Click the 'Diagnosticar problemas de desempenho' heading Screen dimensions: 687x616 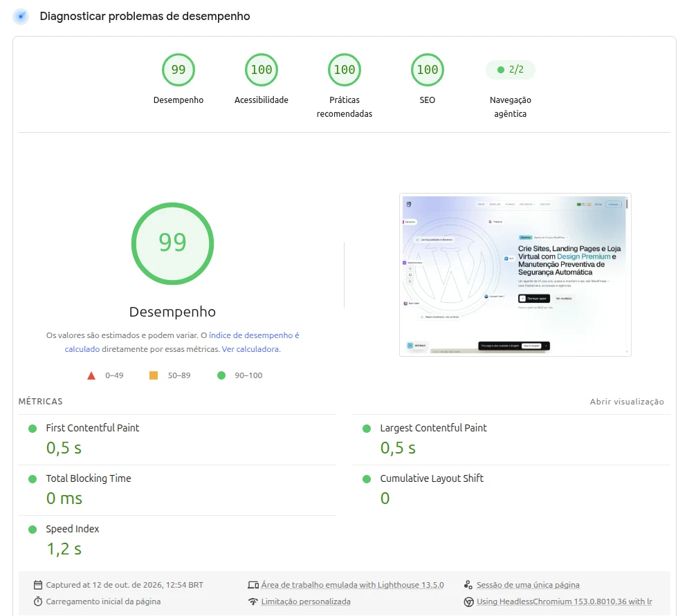coord(145,16)
